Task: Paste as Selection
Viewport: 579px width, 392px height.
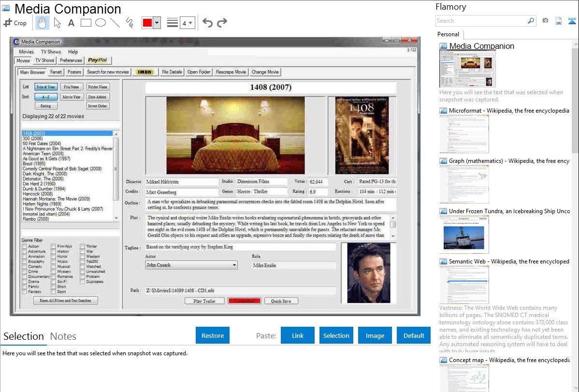Action: [x=336, y=335]
